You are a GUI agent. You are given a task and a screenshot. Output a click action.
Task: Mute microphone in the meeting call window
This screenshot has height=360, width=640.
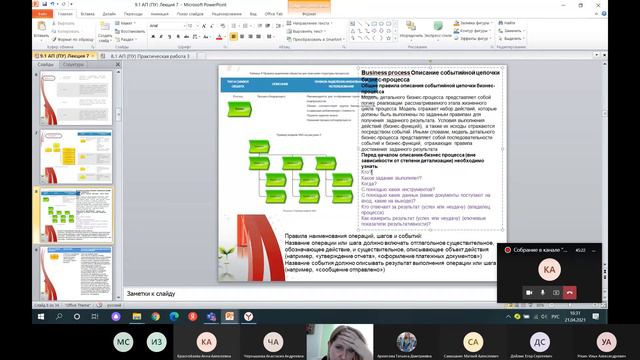pos(542,293)
